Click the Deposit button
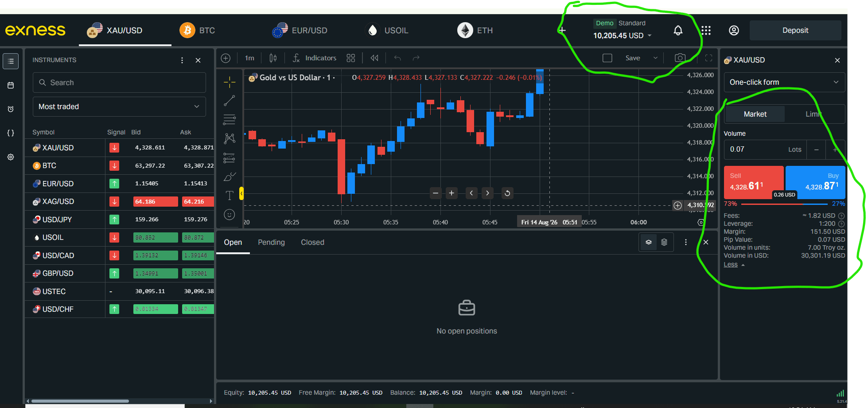 click(x=795, y=31)
